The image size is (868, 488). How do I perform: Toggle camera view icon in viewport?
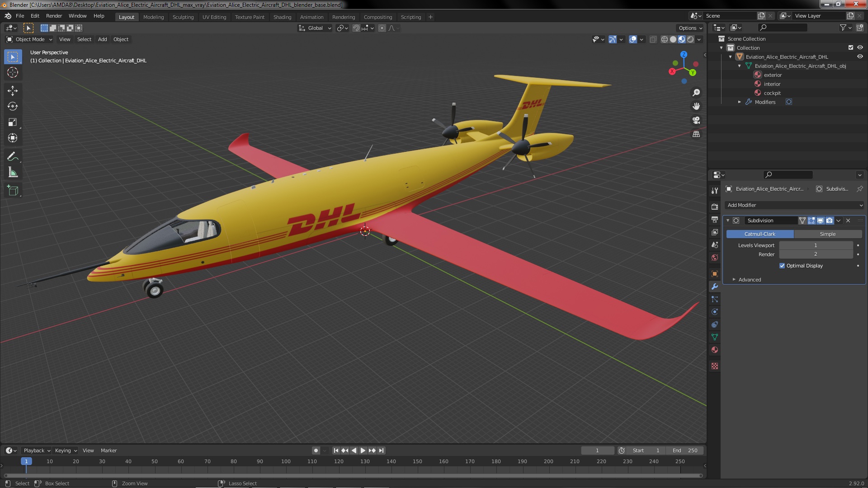coord(696,120)
